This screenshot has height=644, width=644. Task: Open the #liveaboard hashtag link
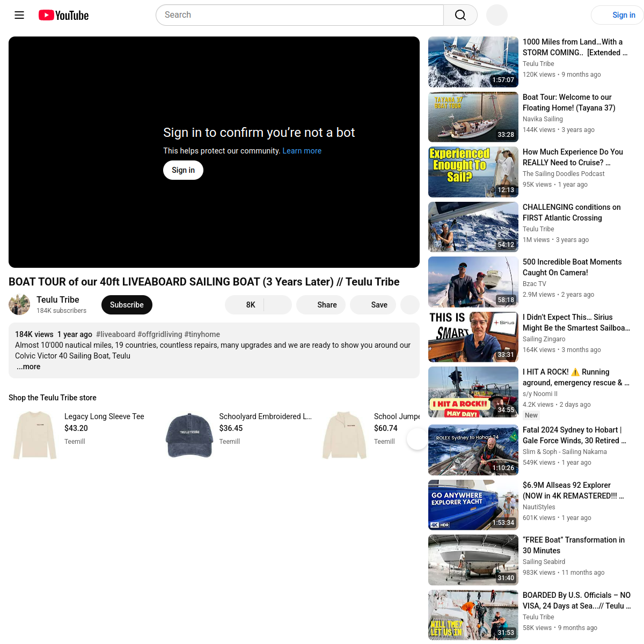[115, 334]
